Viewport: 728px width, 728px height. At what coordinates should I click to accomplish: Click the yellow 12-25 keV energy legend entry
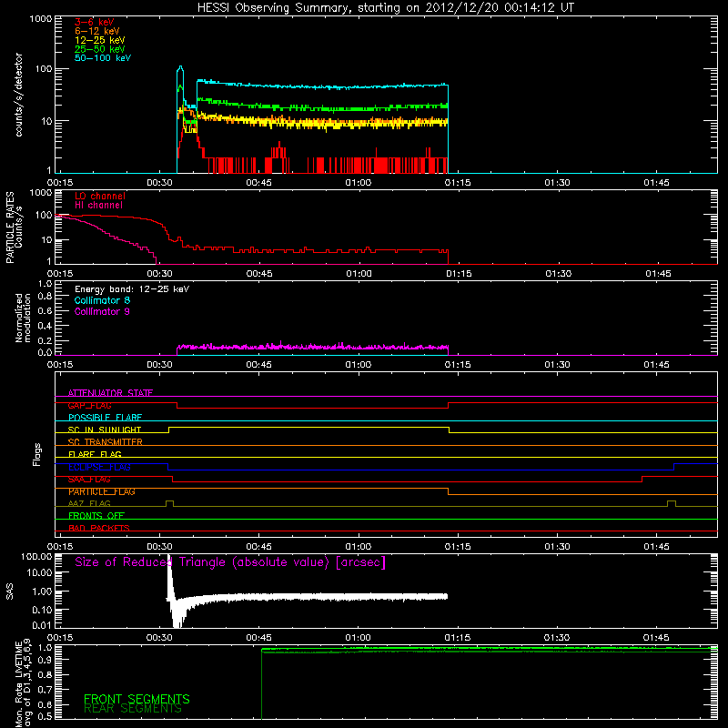(100, 40)
